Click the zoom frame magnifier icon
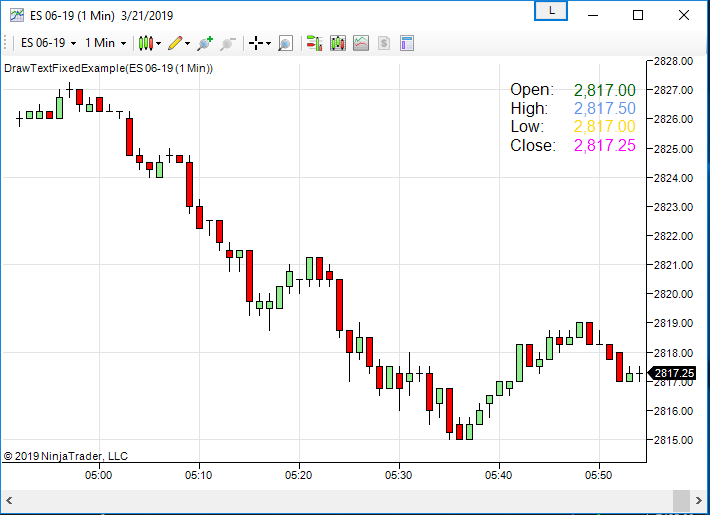The image size is (710, 515). tap(285, 43)
